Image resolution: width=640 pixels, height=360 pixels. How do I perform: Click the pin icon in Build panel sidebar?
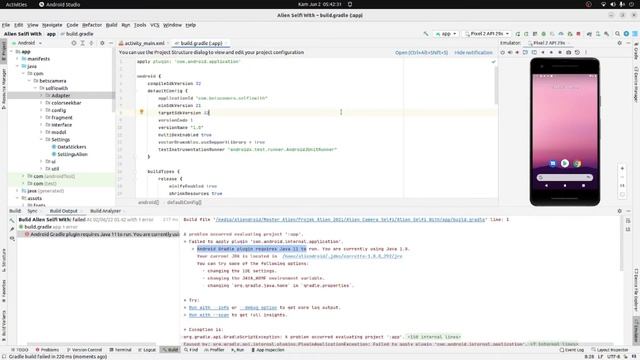coord(12,229)
